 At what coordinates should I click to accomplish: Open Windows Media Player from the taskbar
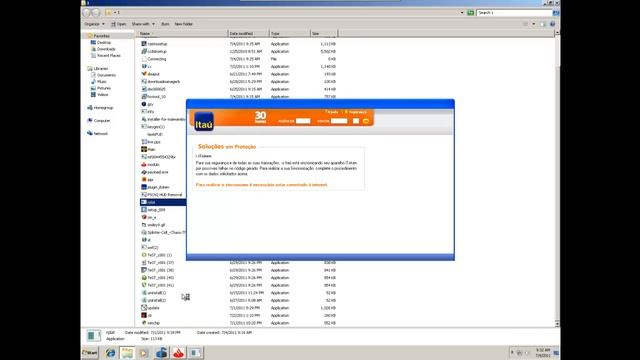coord(144,353)
